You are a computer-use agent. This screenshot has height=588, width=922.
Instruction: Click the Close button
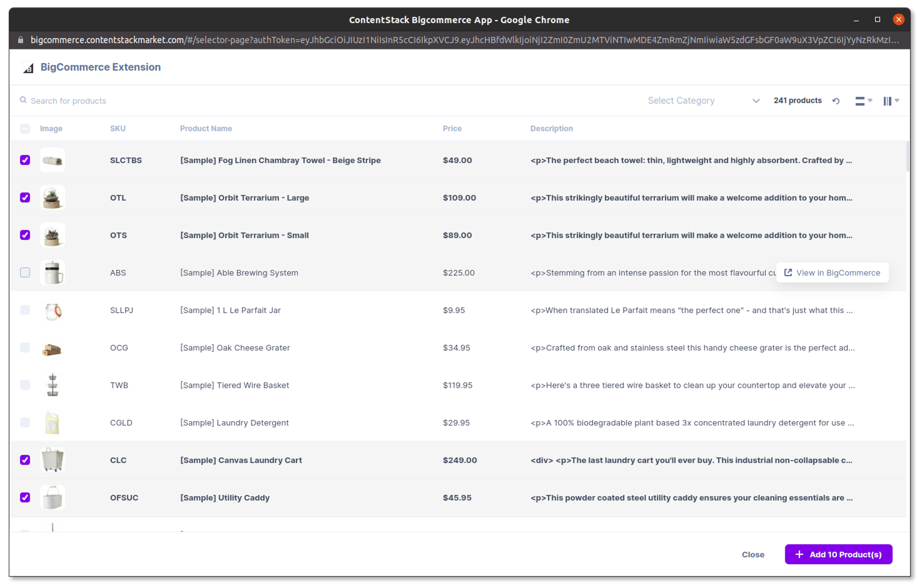tap(753, 554)
